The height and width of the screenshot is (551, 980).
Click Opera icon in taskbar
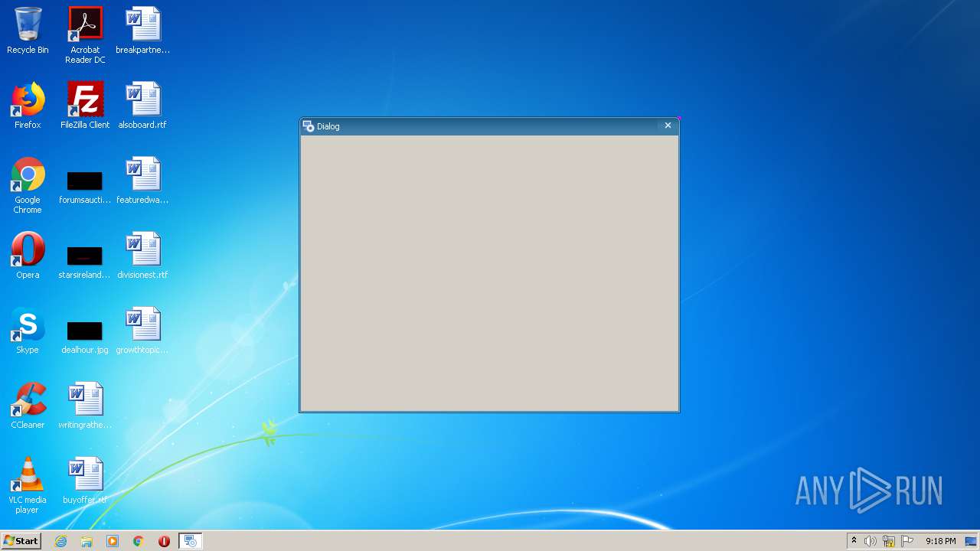pyautogui.click(x=164, y=541)
